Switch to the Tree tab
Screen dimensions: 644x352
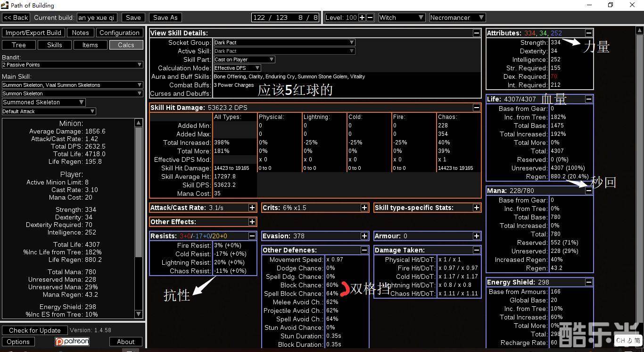click(x=19, y=45)
